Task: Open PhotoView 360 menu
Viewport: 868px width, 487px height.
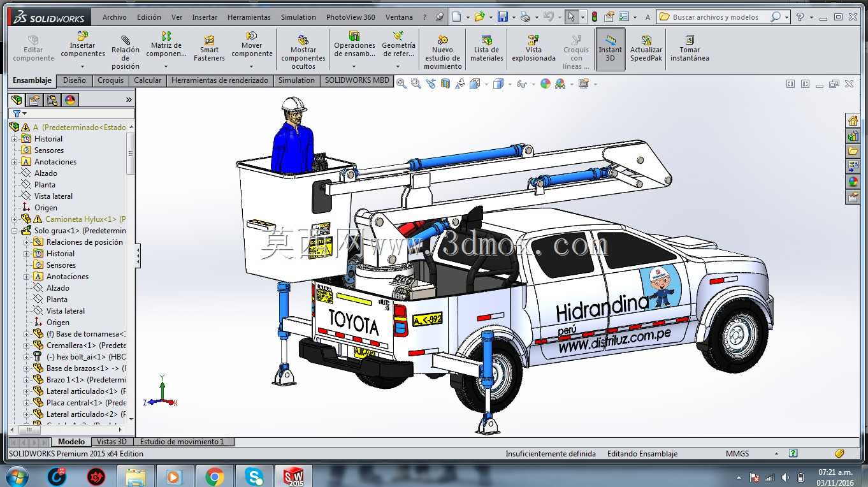Action: [x=351, y=17]
